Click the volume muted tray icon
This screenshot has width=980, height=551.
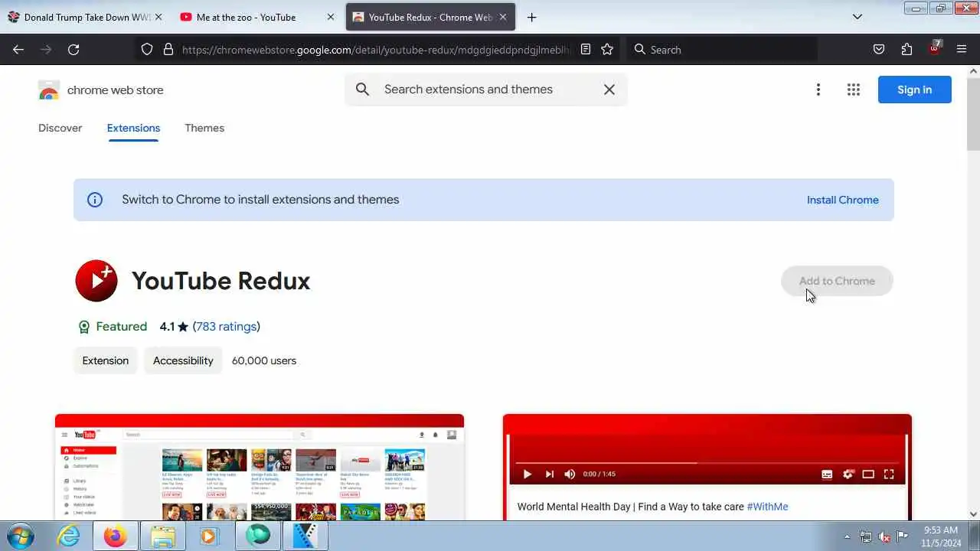pos(884,536)
